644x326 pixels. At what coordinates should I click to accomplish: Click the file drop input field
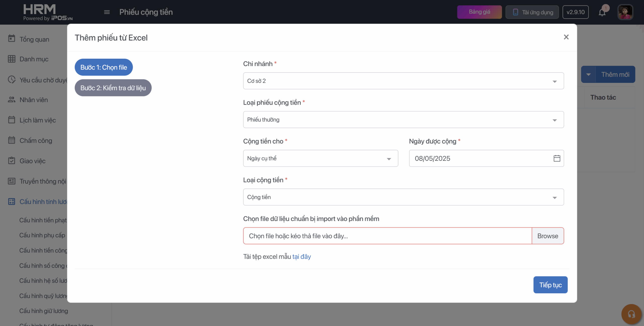click(387, 236)
